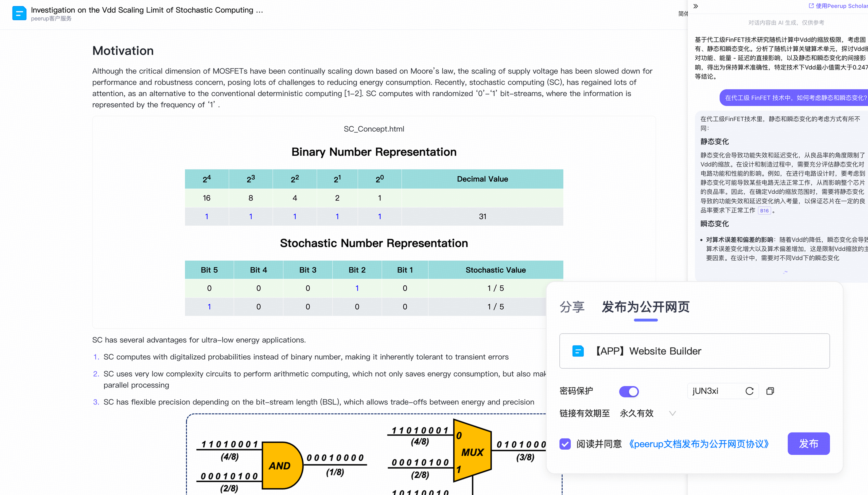Click the B16 citation marker

[764, 210]
